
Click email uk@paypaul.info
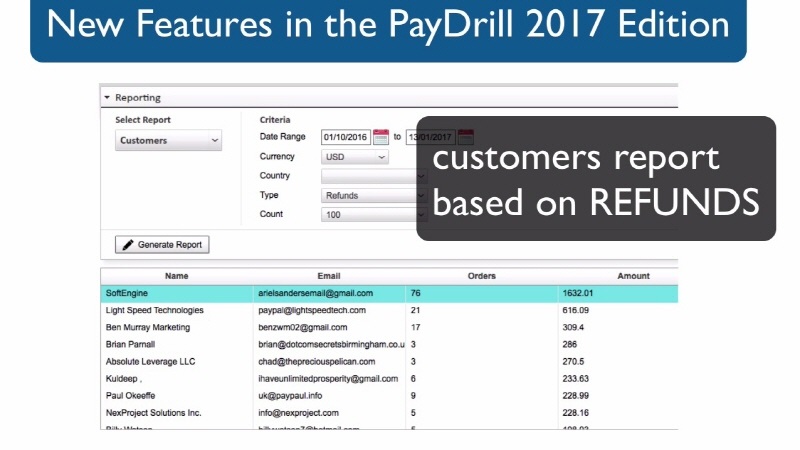[x=290, y=396]
